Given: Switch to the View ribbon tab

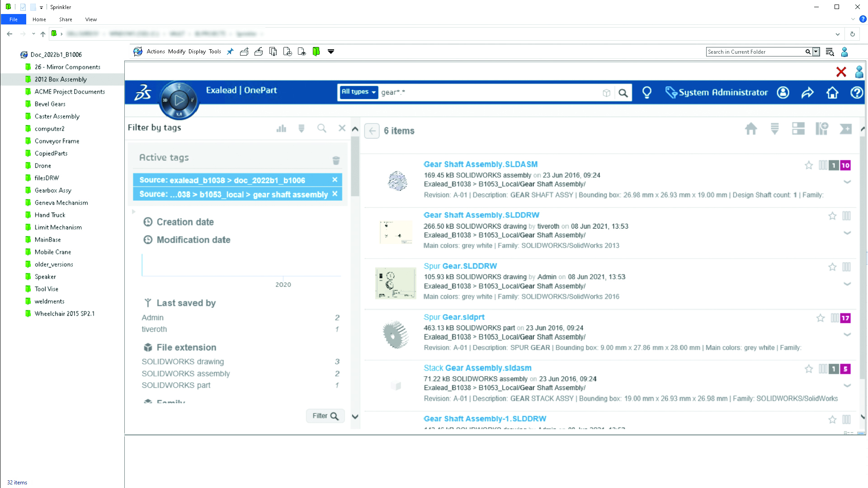Looking at the screenshot, I should (x=91, y=19).
